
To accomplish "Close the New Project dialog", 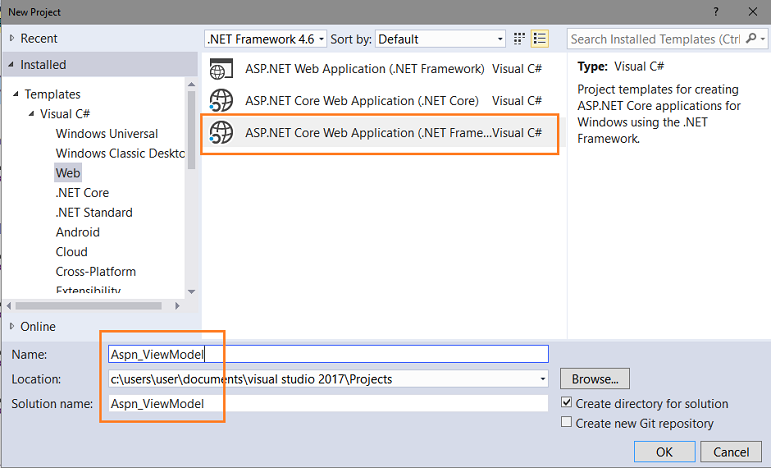I will tap(752, 12).
